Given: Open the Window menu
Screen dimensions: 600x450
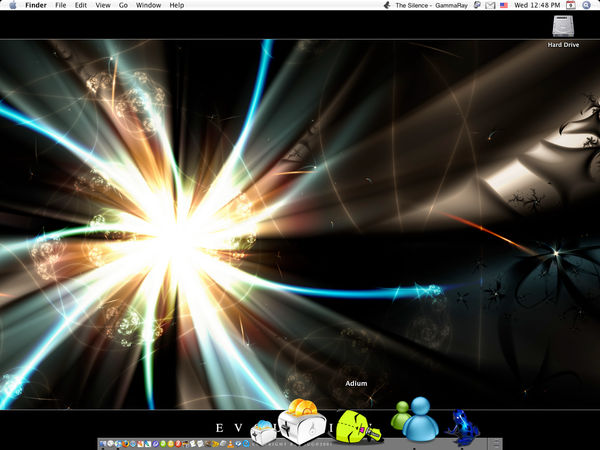Looking at the screenshot, I should tap(148, 5).
